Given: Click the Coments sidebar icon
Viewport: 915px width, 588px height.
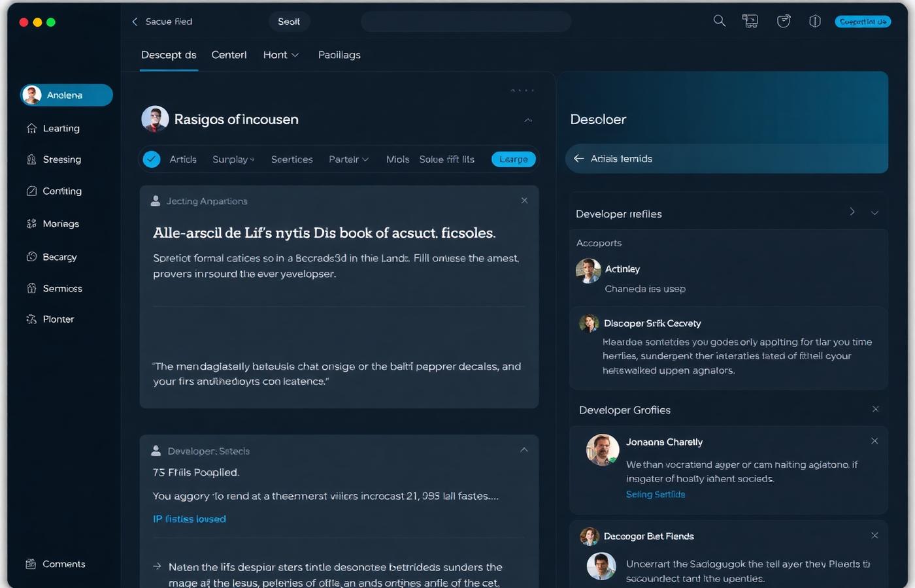Looking at the screenshot, I should (31, 564).
